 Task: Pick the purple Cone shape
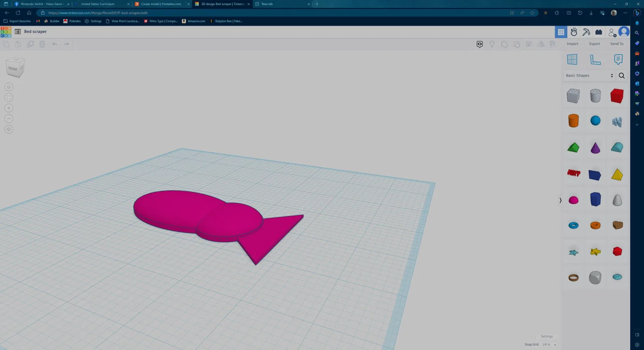595,147
